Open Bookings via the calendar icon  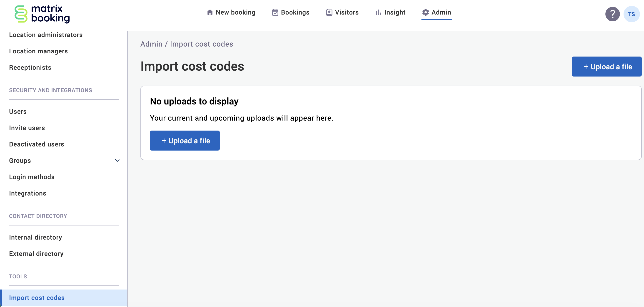(x=275, y=12)
